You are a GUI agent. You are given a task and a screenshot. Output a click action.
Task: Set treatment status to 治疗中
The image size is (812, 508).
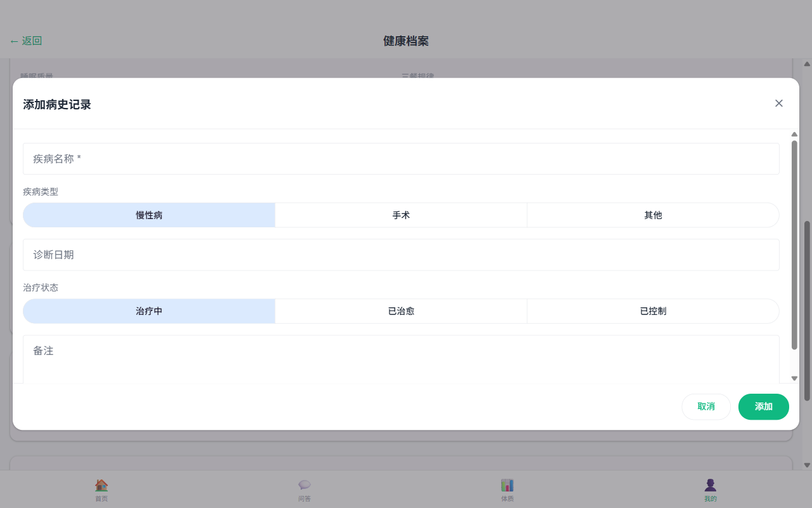click(x=149, y=311)
